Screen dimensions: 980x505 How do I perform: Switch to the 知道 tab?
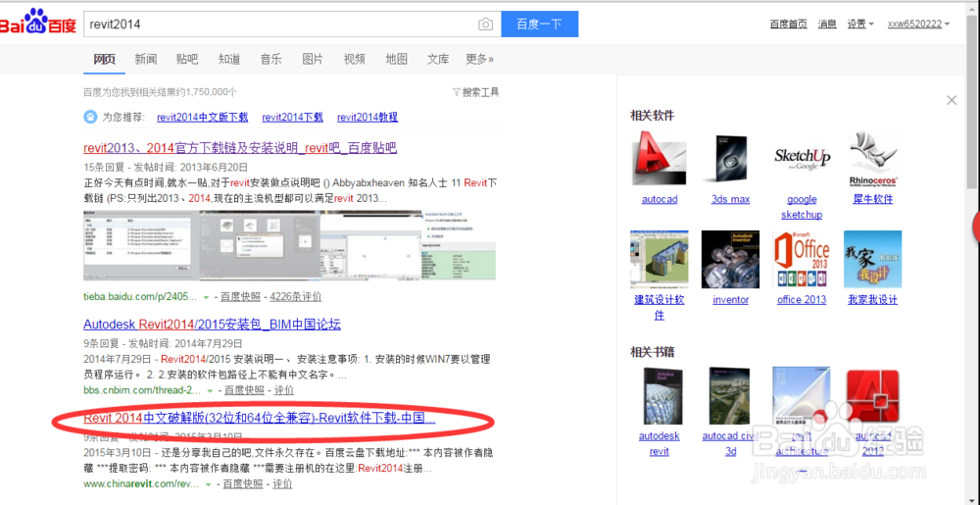[229, 60]
